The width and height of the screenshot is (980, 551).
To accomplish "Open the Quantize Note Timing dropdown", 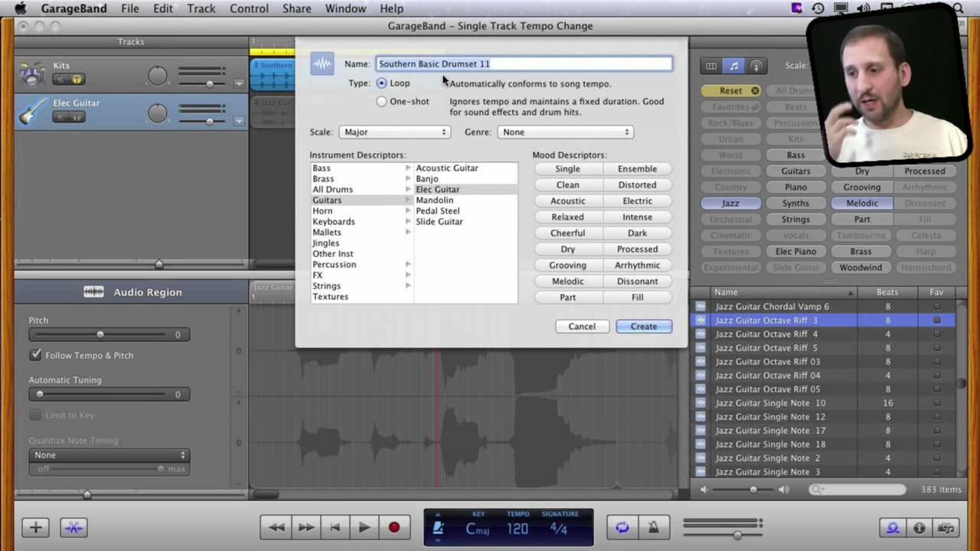I will tap(108, 455).
